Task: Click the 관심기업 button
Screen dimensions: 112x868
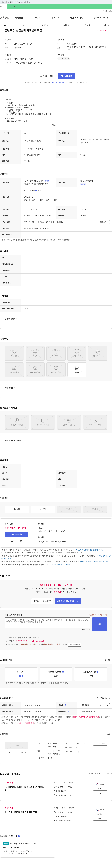Action: pos(10,752)
